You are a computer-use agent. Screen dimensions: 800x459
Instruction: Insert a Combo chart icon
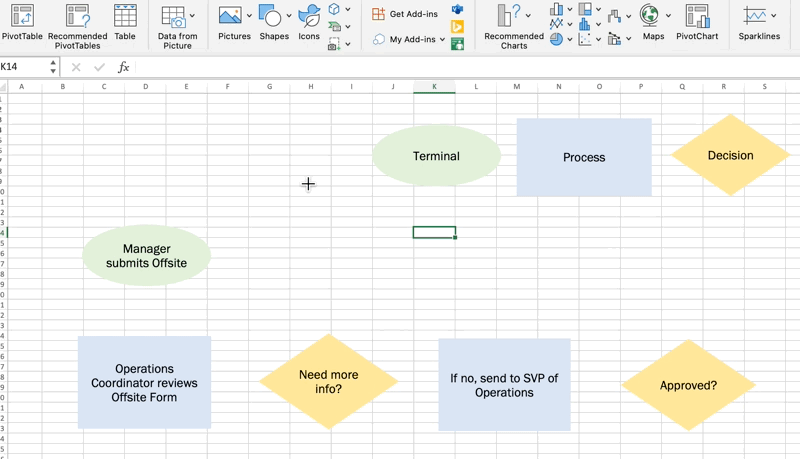(x=614, y=38)
